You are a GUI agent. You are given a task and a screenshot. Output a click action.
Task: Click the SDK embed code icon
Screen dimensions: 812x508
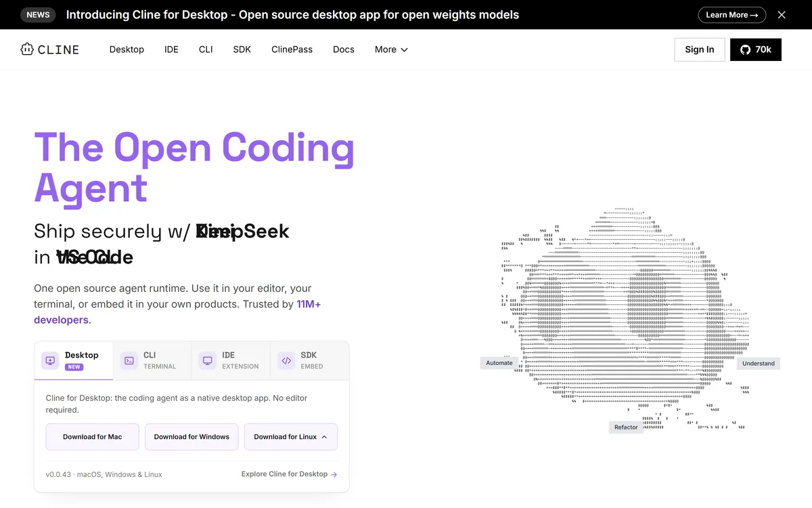(x=286, y=360)
